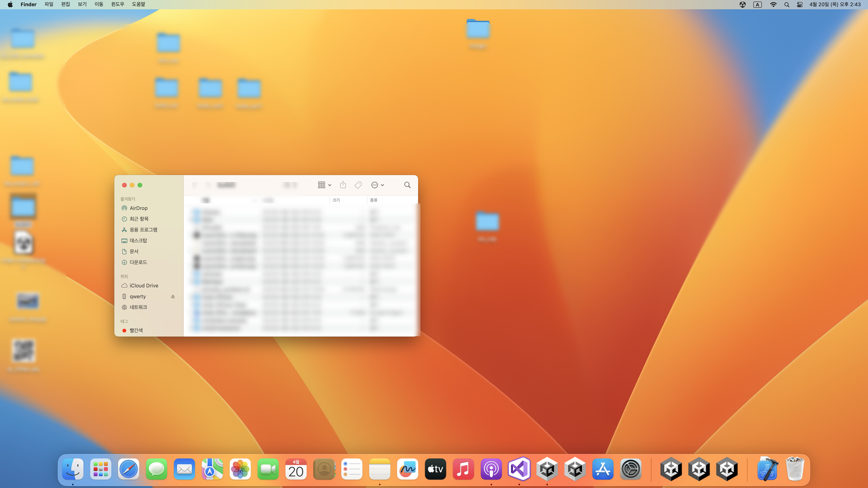This screenshot has width=868, height=488.
Task: Click the Share icon in Finder toolbar
Action: [x=343, y=185]
